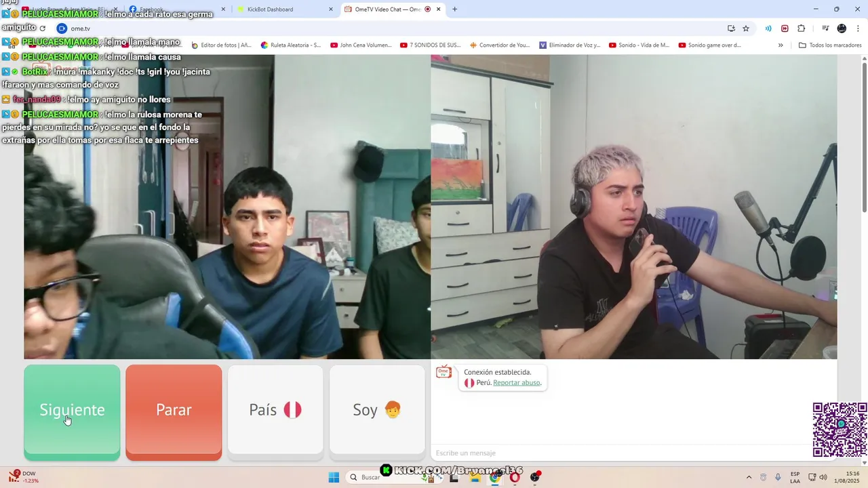Open the Convertidor de You bookmark

[500, 45]
